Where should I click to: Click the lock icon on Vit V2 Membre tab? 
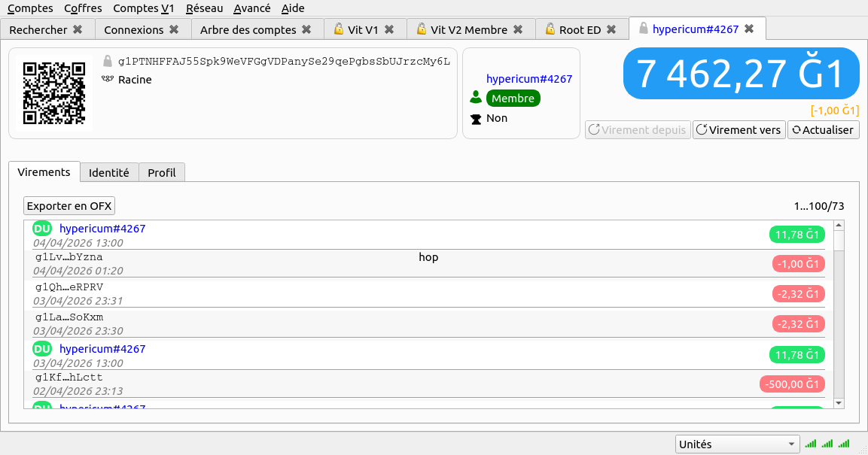422,29
